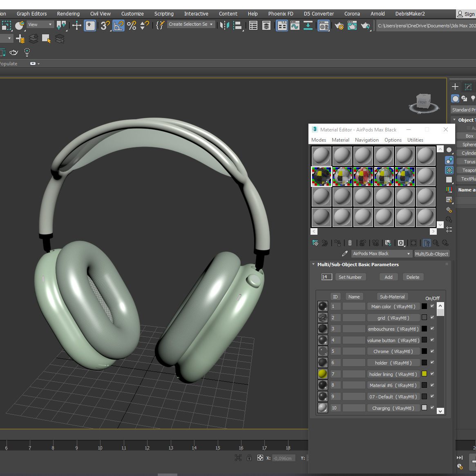The image size is (476, 476).
Task: Click the Render Setup teapot icon
Action: [339, 26]
